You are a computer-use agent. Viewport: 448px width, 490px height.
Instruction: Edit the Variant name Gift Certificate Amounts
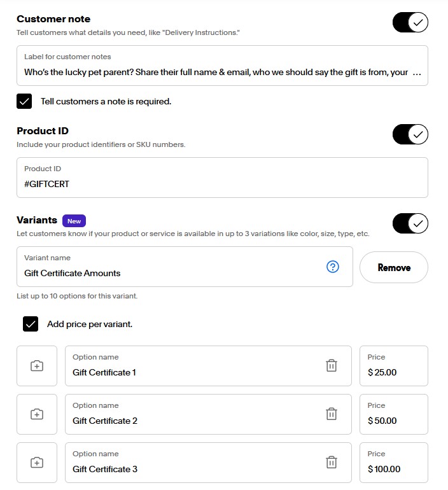(x=185, y=267)
